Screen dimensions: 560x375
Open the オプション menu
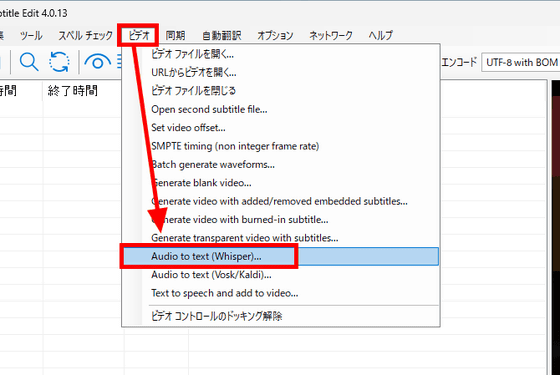pos(275,35)
